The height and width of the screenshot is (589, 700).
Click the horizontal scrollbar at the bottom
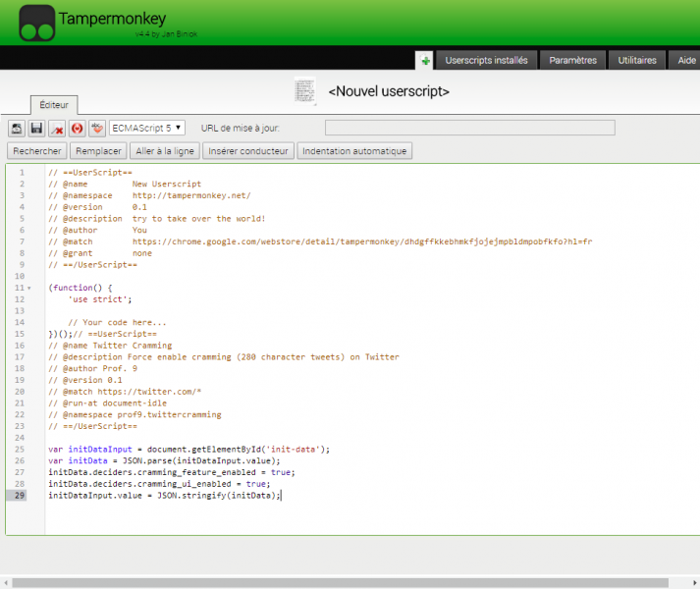tap(340, 583)
